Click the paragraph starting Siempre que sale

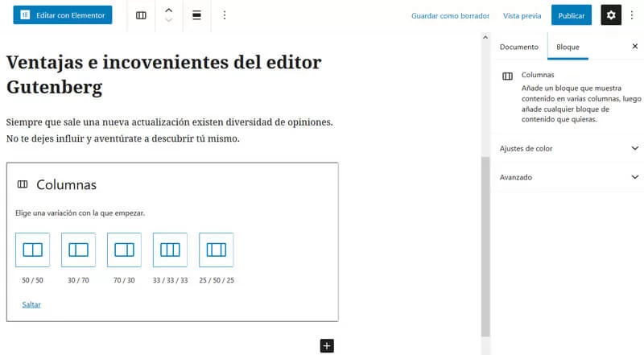(x=170, y=130)
